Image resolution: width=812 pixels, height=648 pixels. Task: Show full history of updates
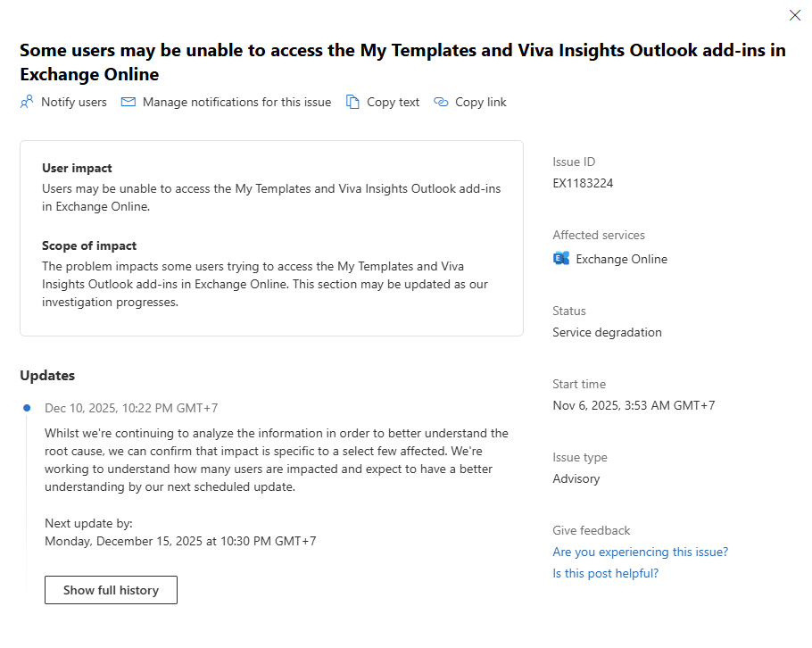[111, 590]
